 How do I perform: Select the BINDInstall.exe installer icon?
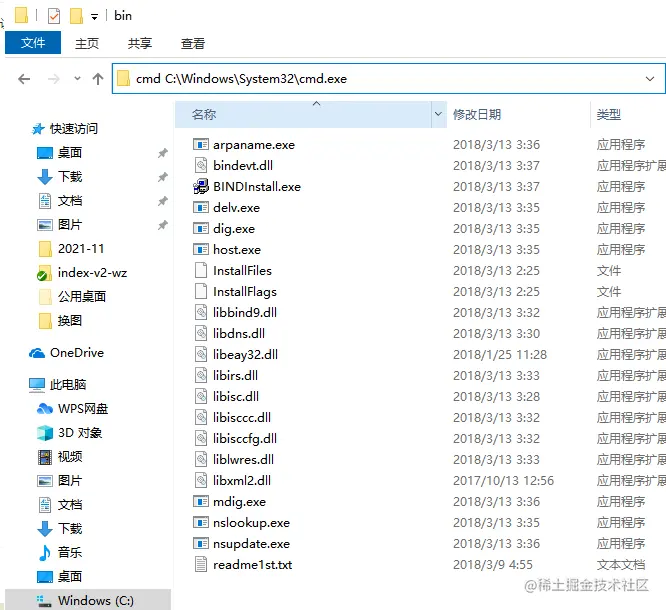(201, 186)
